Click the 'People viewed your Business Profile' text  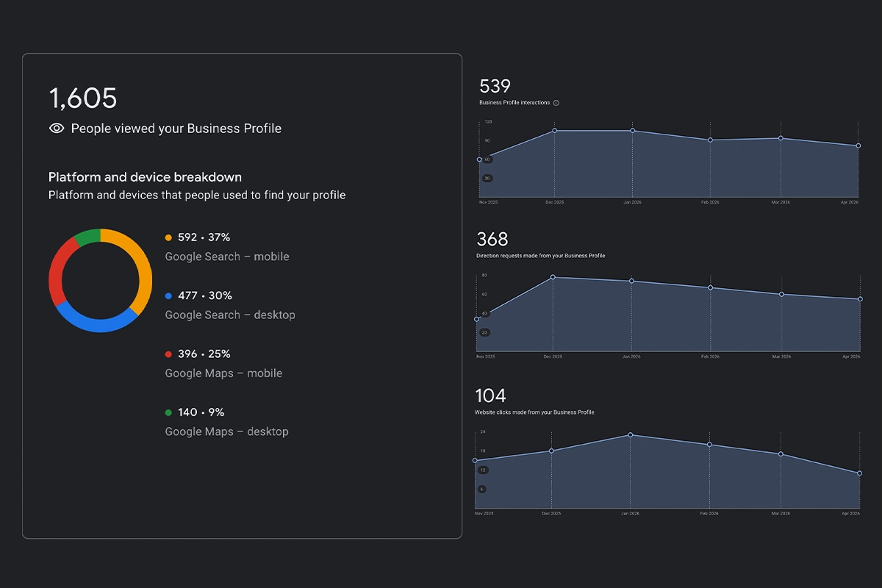tap(176, 128)
